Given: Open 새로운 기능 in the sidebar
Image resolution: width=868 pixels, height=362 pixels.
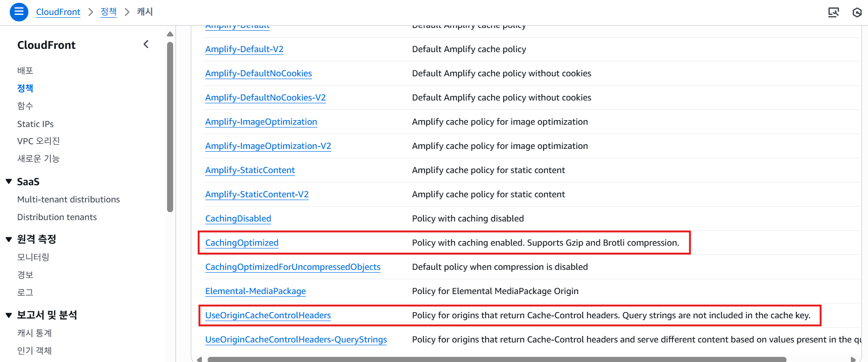Looking at the screenshot, I should click(x=38, y=159).
